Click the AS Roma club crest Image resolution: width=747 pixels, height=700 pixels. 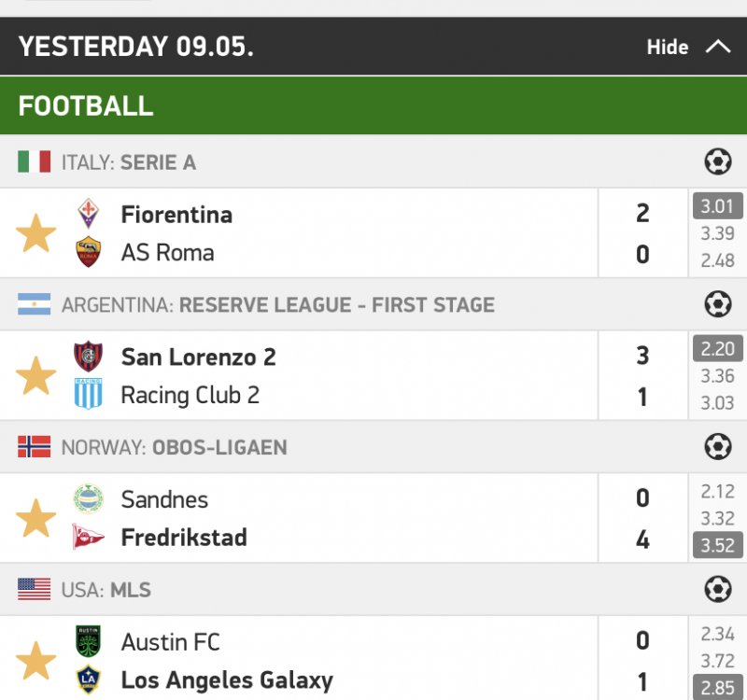tap(89, 253)
